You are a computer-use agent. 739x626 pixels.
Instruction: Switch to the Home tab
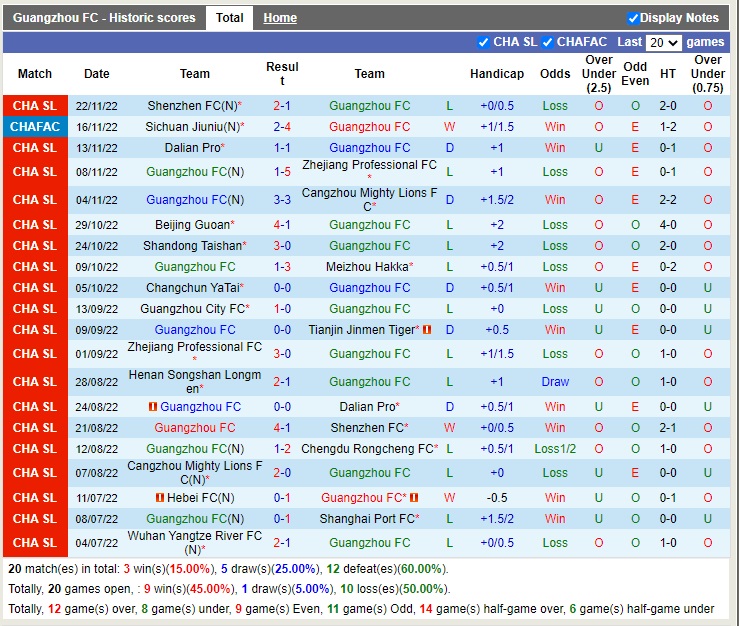280,18
